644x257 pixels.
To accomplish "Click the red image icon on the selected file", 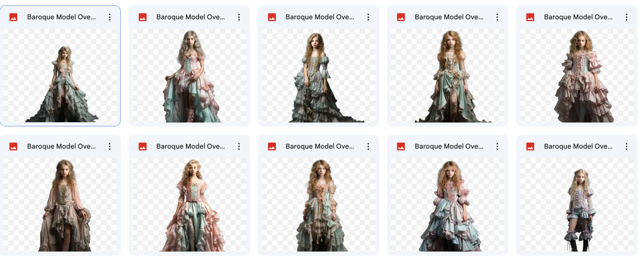I will [x=14, y=17].
